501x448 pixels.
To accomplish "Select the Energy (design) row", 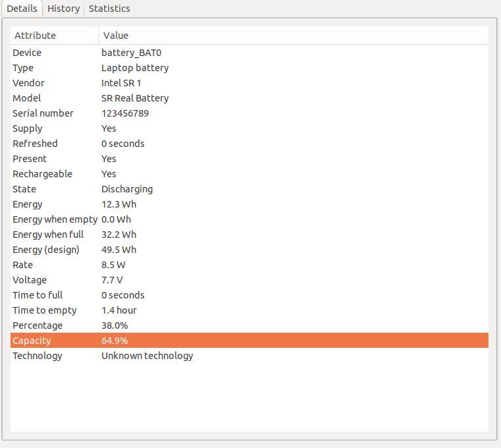I will (x=250, y=250).
